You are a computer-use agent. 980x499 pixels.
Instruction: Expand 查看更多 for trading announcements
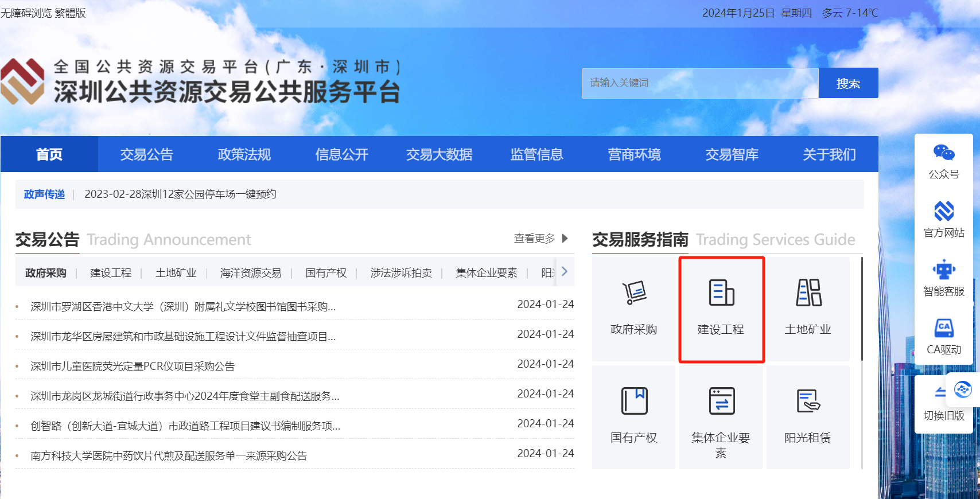click(540, 239)
